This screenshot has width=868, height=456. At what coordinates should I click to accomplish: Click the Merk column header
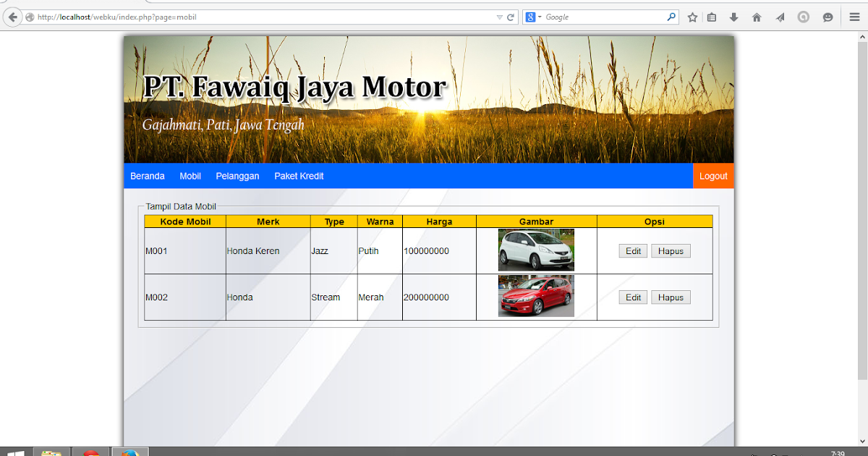pos(268,221)
